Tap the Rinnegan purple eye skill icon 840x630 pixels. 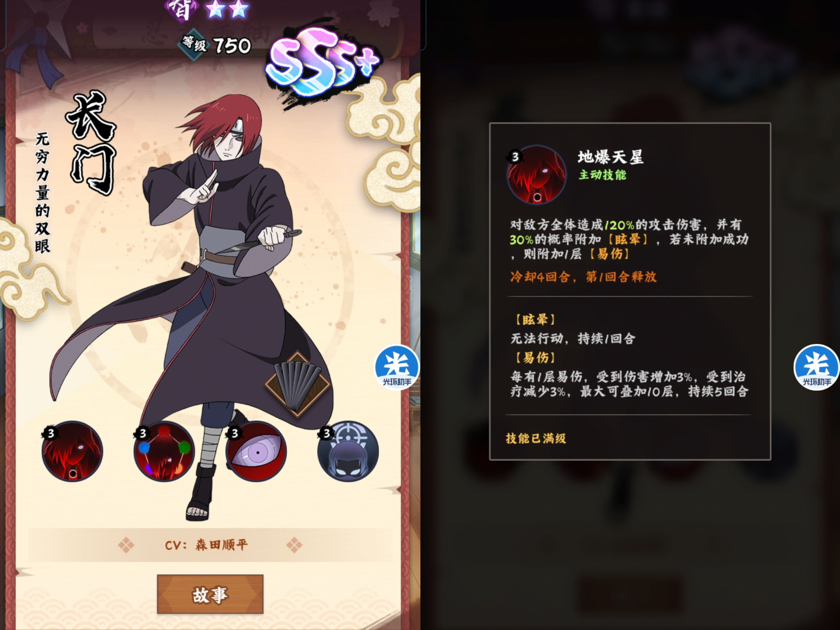coord(256,451)
